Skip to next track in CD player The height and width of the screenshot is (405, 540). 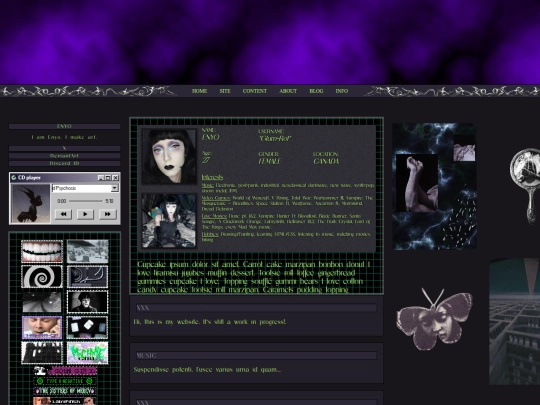(x=107, y=214)
